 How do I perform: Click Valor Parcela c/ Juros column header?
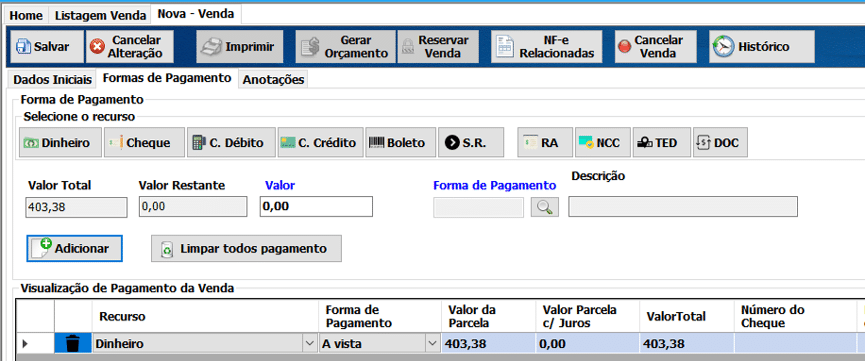point(588,316)
